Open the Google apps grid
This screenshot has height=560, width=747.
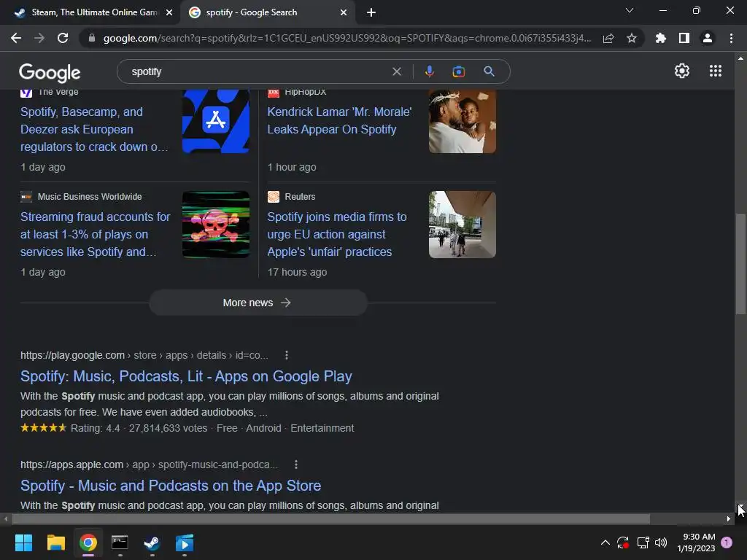pyautogui.click(x=715, y=71)
